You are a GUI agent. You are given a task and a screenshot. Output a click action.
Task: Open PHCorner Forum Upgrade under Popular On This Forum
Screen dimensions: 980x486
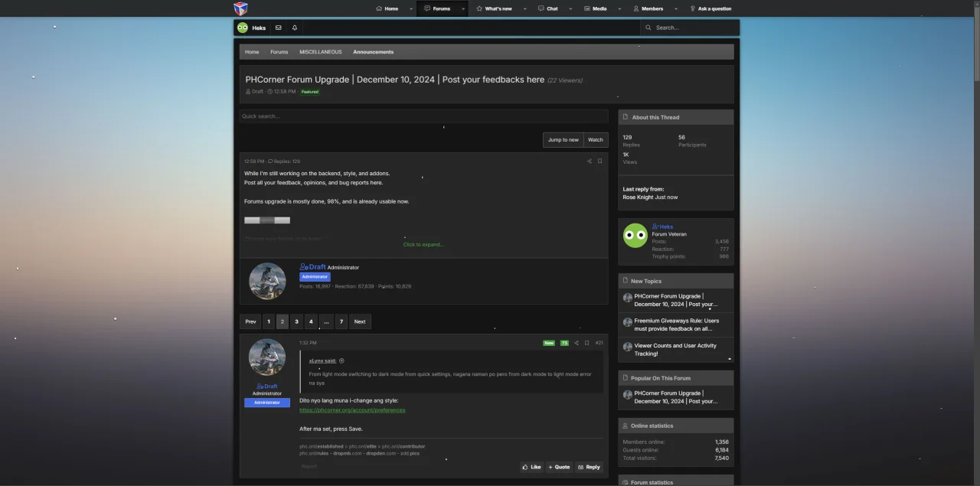tap(676, 397)
